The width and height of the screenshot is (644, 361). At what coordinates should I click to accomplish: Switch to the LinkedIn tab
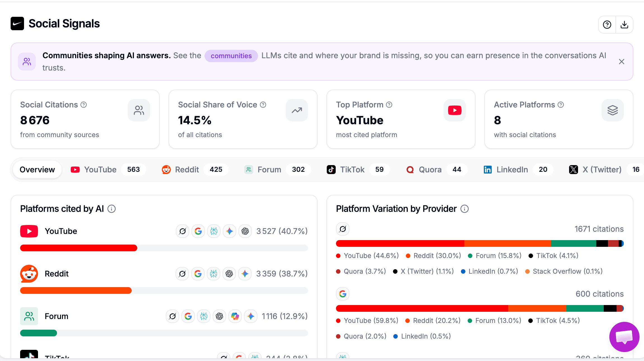[x=518, y=170]
